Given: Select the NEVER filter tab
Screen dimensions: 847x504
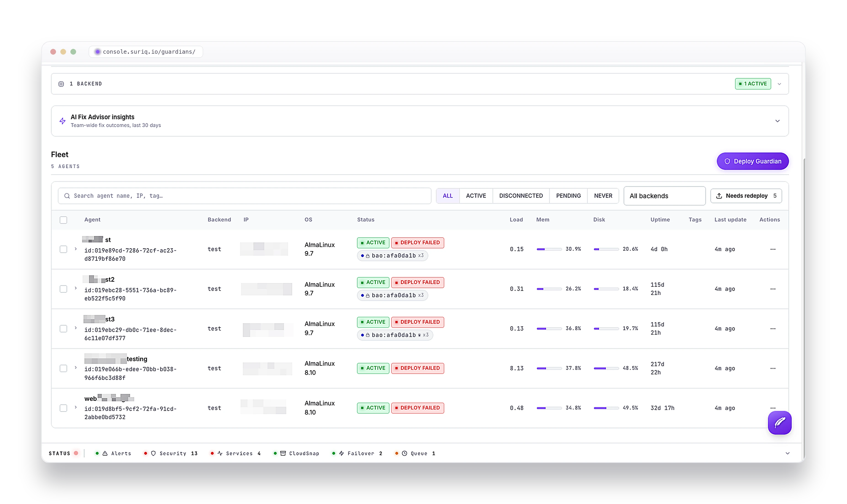Looking at the screenshot, I should point(603,196).
